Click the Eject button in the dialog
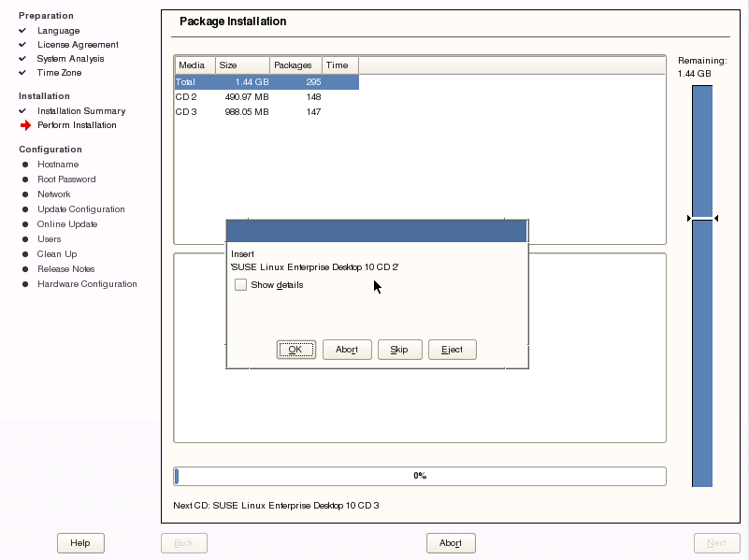The image size is (749, 560). point(452,350)
